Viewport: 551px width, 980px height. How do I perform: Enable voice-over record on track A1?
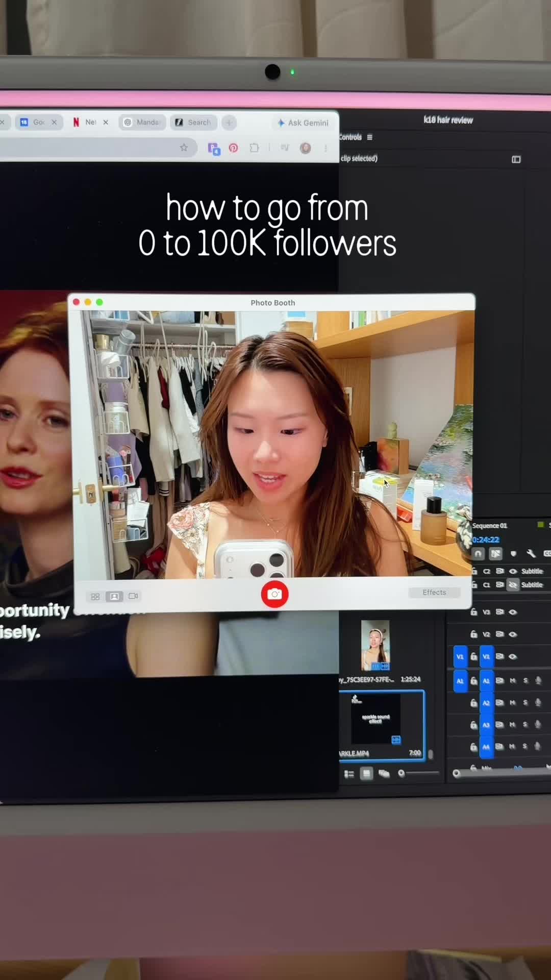click(x=538, y=680)
